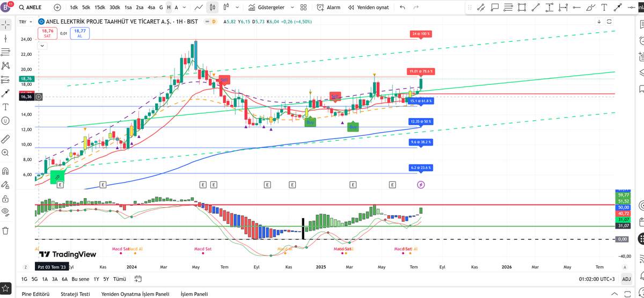This screenshot has width=644, height=298.
Task: Create an Alarm
Action: pyautogui.click(x=328, y=8)
